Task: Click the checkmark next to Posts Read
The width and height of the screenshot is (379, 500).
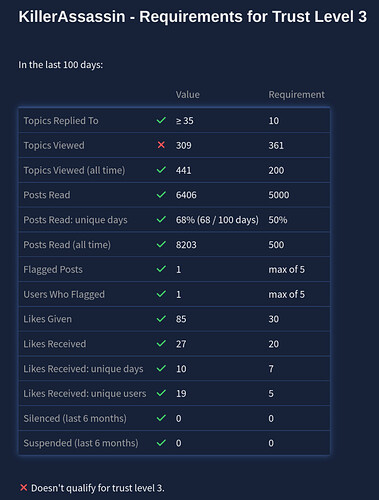Action: coord(161,194)
